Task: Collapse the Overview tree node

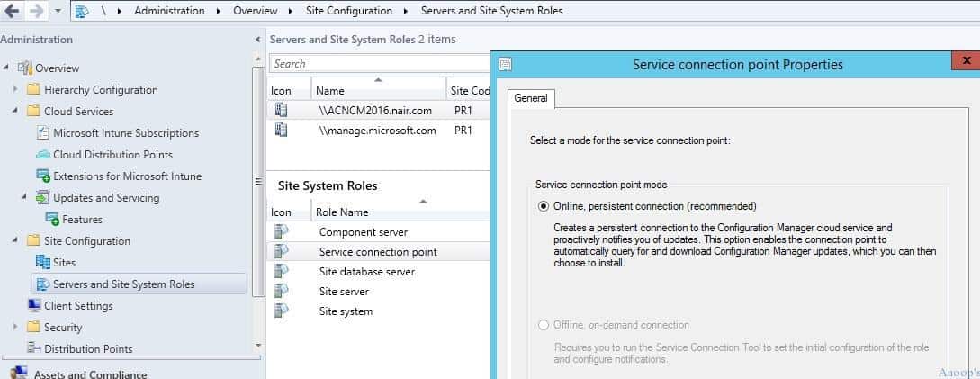Action: point(6,68)
